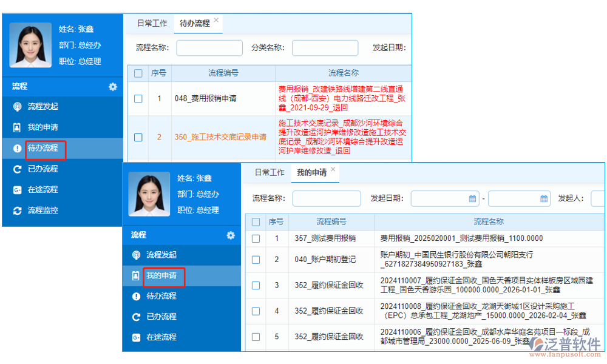Check the row checkbox for 048_费用报销申请
Viewport: 607px width, 364px height.
[x=138, y=99]
